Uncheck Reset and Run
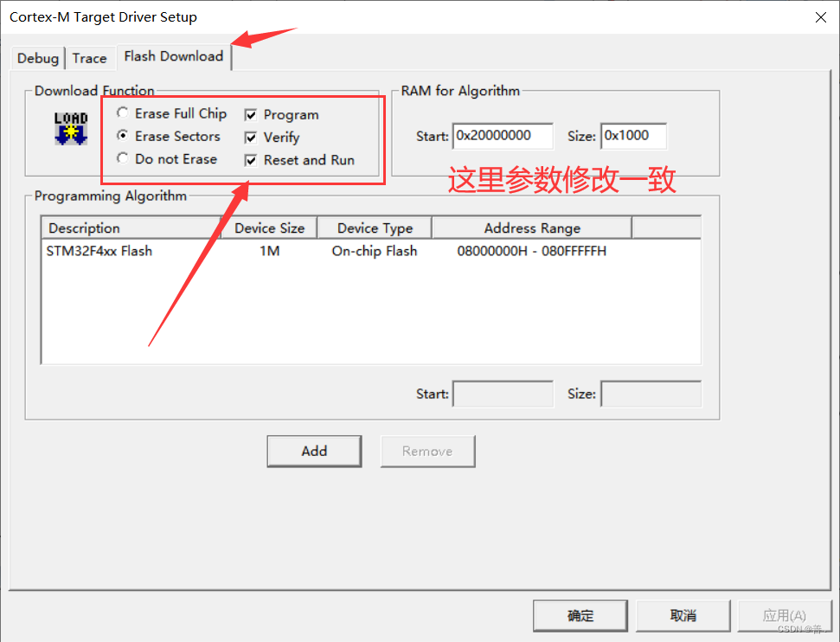840x642 pixels. 250,160
